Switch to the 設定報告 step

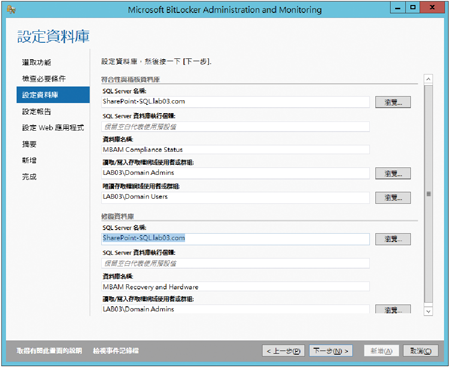tap(36, 112)
